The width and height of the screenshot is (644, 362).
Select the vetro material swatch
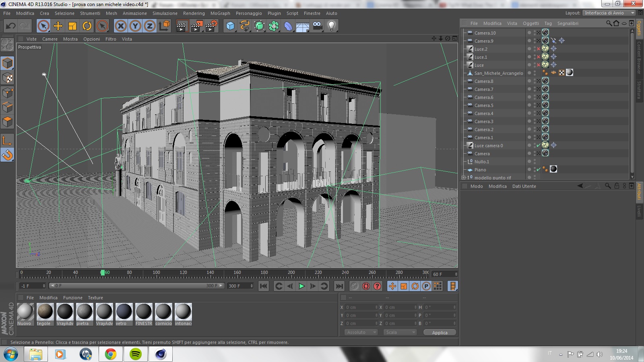124,312
